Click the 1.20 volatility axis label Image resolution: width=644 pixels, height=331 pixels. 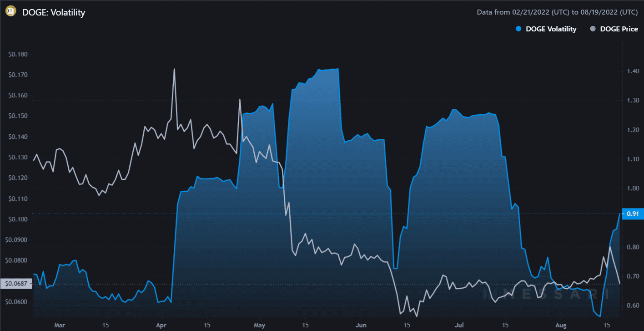point(633,130)
